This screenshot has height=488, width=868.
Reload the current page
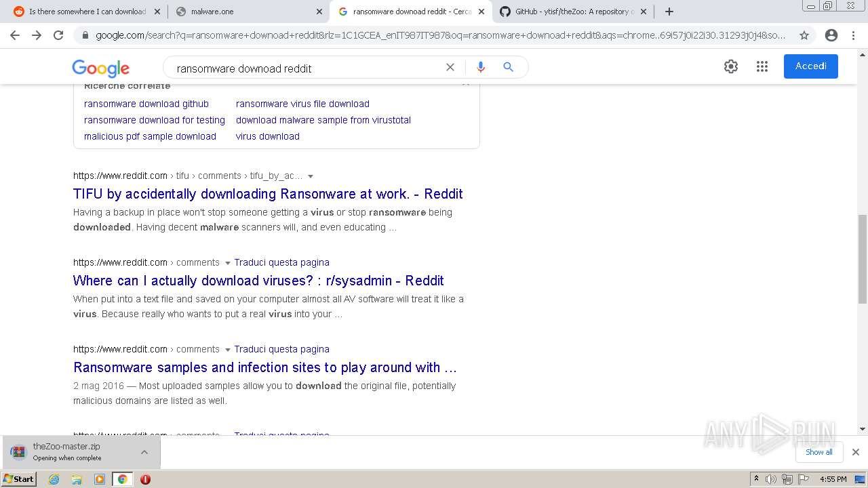pos(58,35)
